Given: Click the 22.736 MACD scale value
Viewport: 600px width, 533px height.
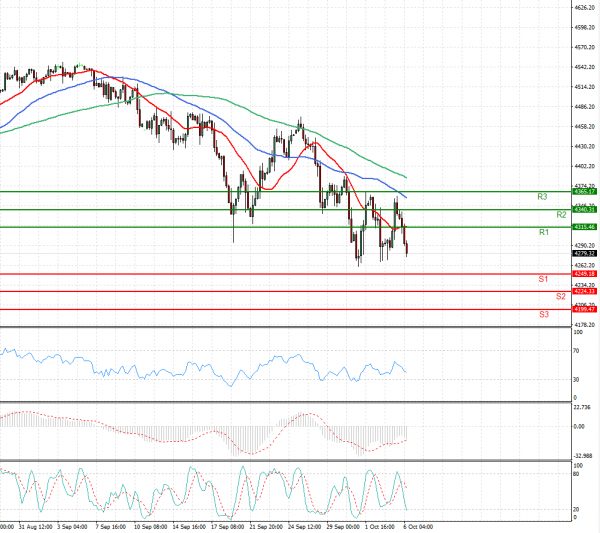Looking at the screenshot, I should click(582, 407).
